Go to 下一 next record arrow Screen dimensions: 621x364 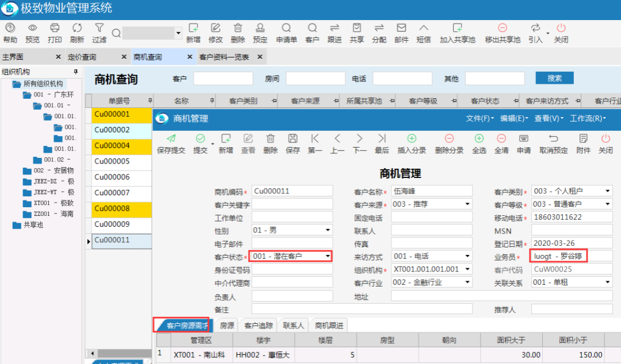(x=359, y=138)
